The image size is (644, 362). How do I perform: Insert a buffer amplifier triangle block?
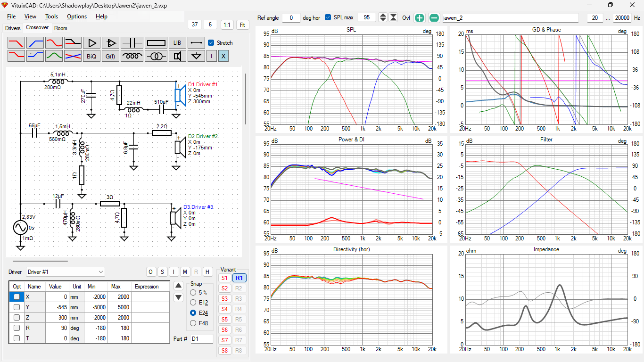[x=91, y=42]
